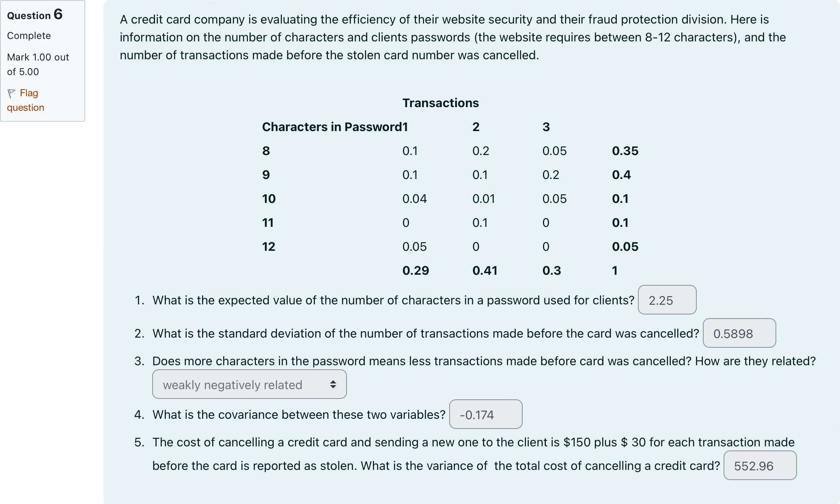Click the row labeled 12 in the table
Viewport: 840px width, 504px height.
(x=269, y=246)
